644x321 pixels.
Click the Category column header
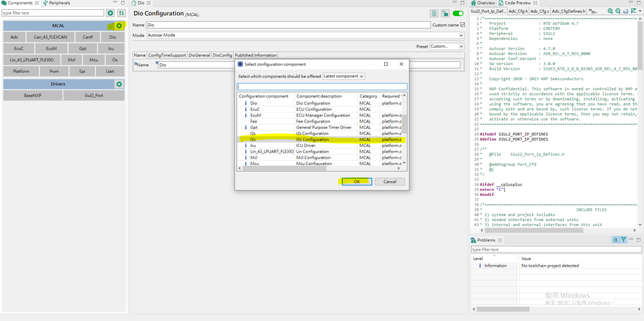coord(368,96)
